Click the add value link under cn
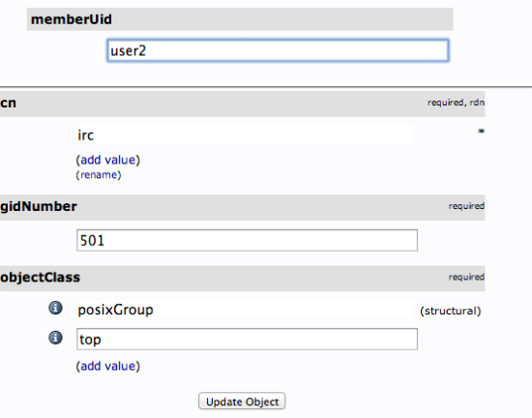The image size is (532, 418). coord(108,160)
